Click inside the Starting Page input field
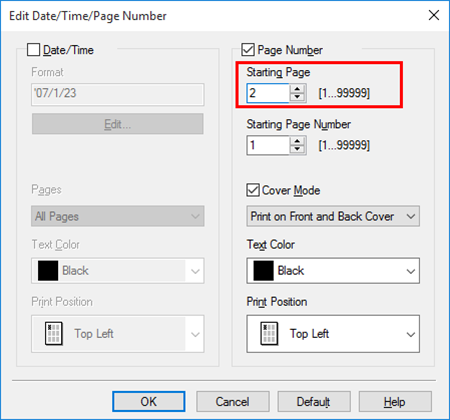This screenshot has width=450, height=420. (x=268, y=93)
